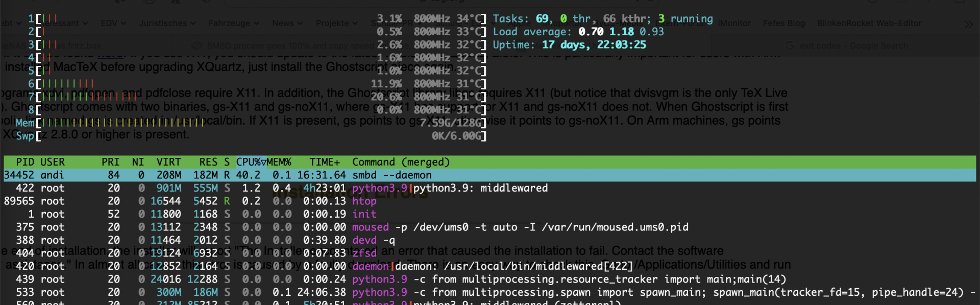The height and width of the screenshot is (305, 980).
Task: Sort processes by MEM% column header
Action: coord(279,162)
